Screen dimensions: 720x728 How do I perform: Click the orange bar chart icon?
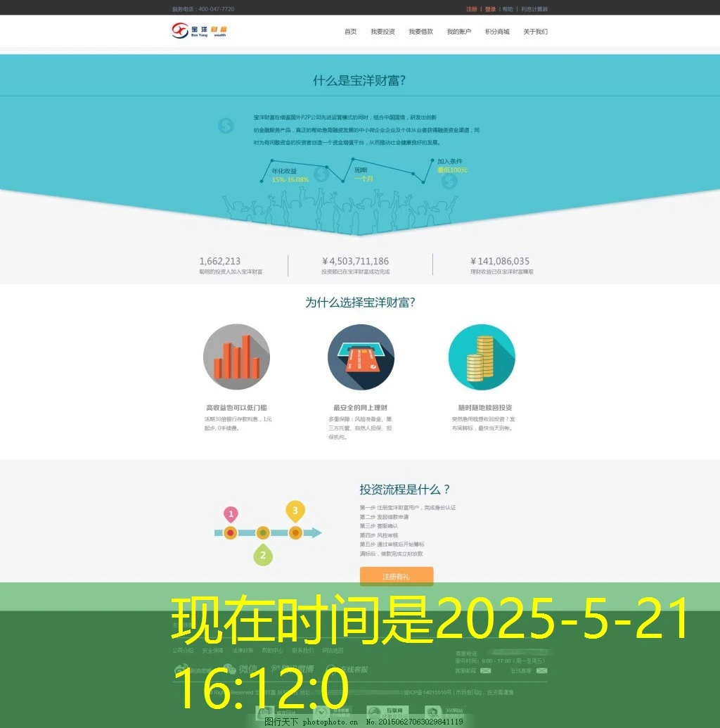coord(236,357)
